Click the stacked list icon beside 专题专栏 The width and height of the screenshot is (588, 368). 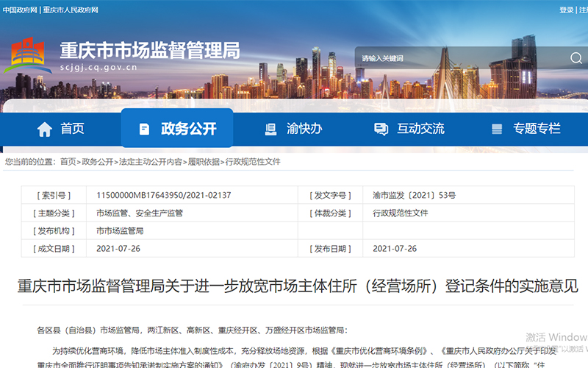point(497,130)
